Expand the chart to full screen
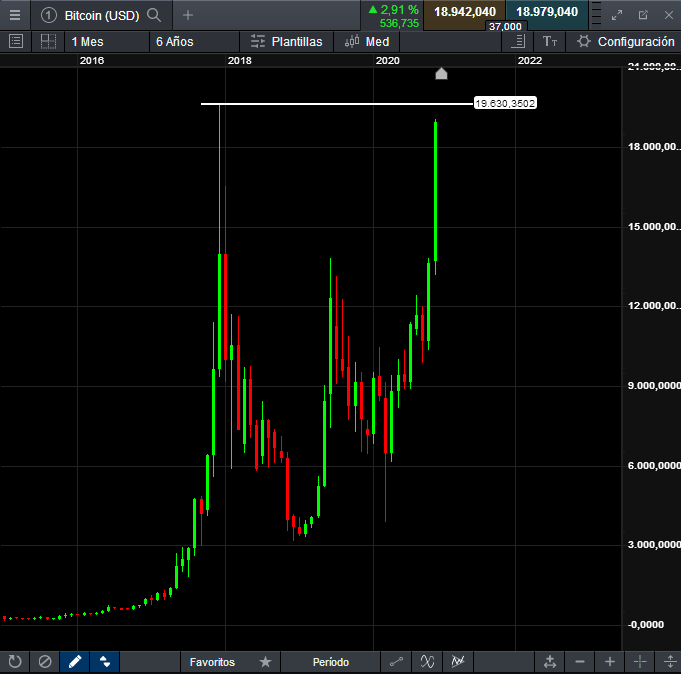The width and height of the screenshot is (681, 674). (x=617, y=15)
